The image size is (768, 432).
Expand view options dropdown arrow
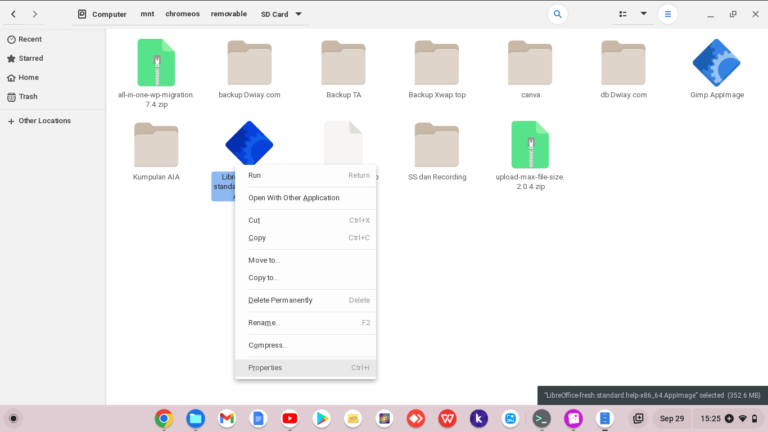(644, 14)
